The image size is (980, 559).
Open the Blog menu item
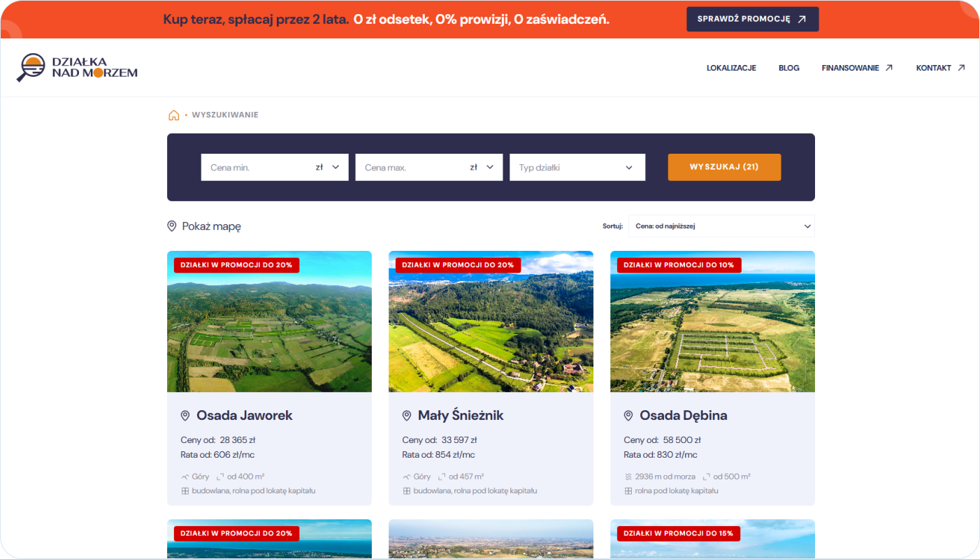pos(788,68)
